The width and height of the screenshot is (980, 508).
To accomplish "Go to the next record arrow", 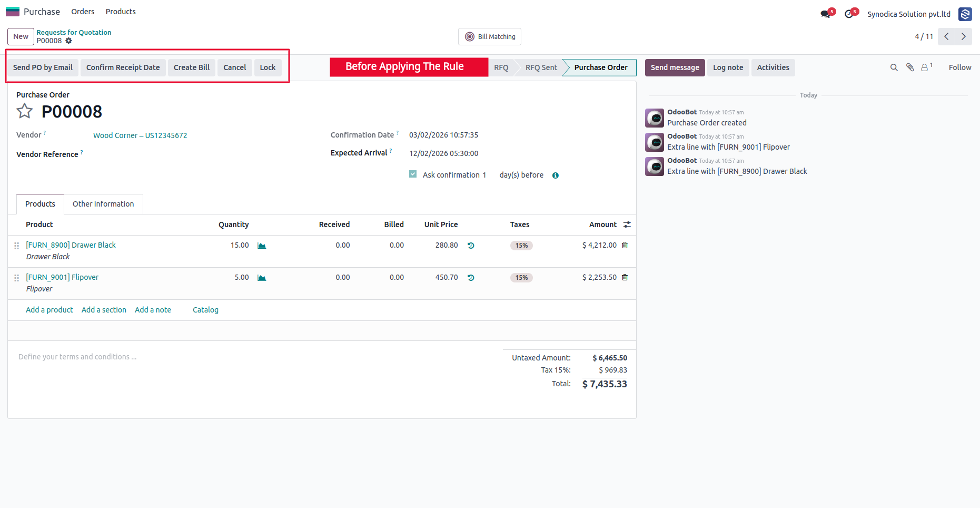I will click(x=963, y=36).
